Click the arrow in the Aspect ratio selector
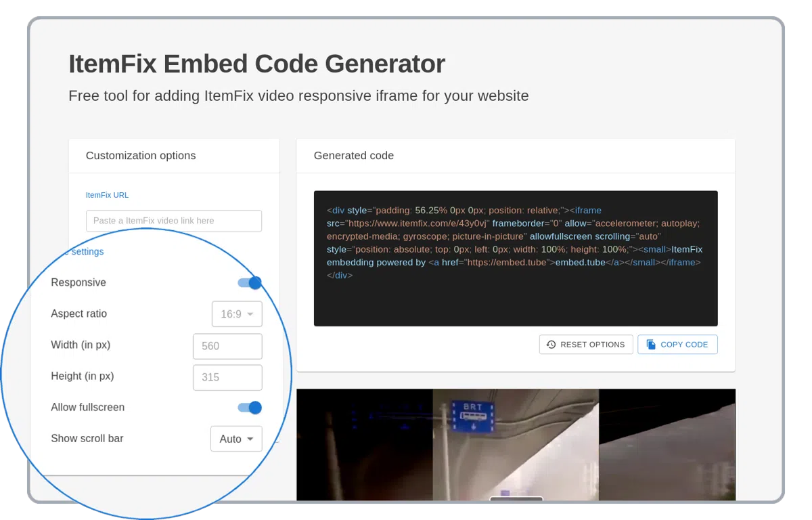 click(x=250, y=314)
